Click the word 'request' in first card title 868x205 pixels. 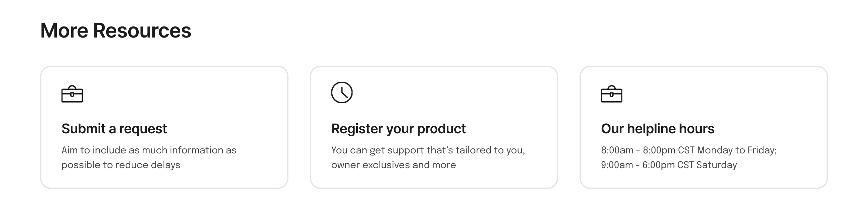143,129
